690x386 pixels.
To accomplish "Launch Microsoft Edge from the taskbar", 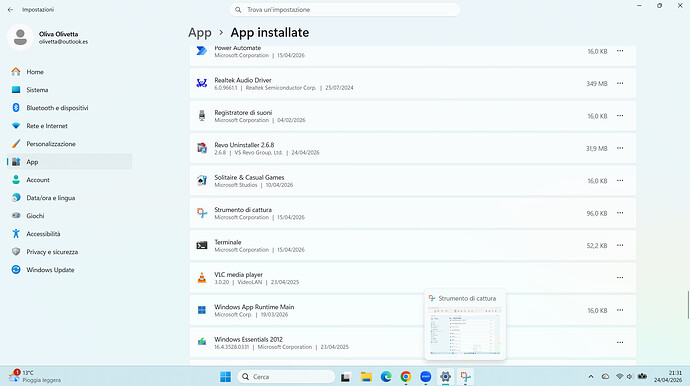I will [386, 377].
